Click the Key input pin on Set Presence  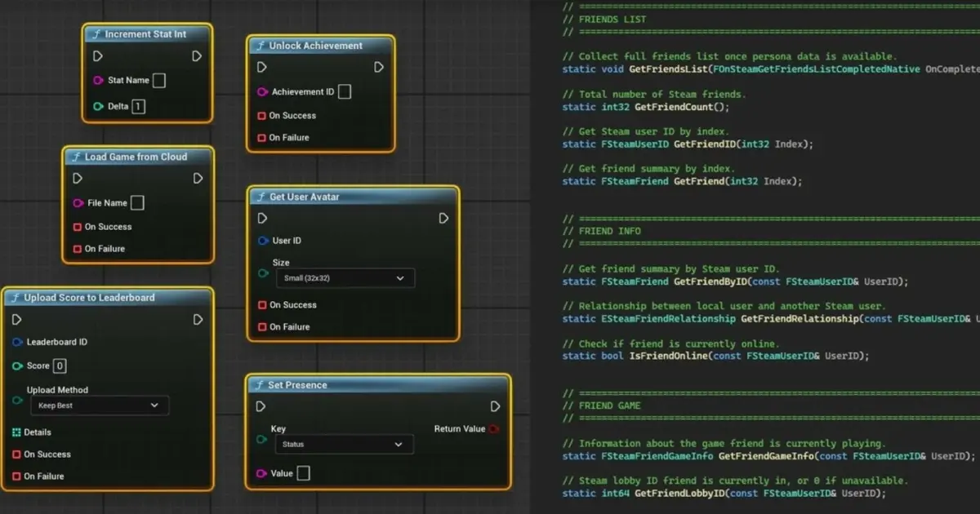(261, 438)
